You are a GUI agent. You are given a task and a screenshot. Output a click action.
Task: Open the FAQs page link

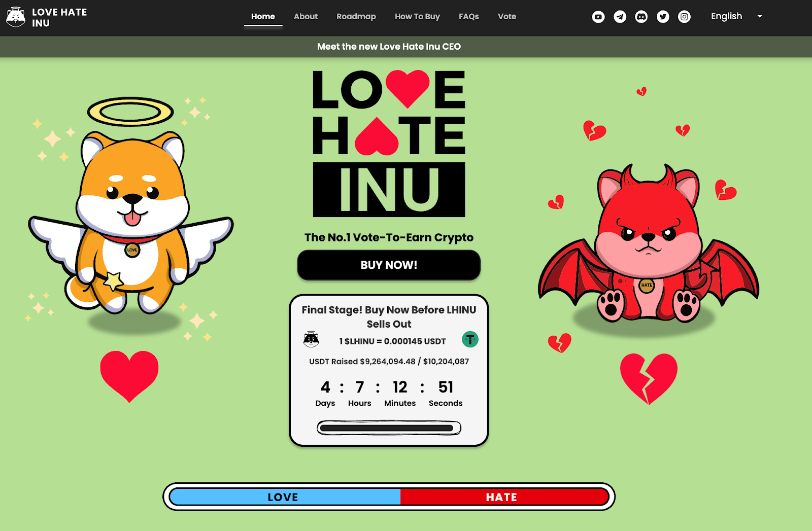(x=468, y=17)
